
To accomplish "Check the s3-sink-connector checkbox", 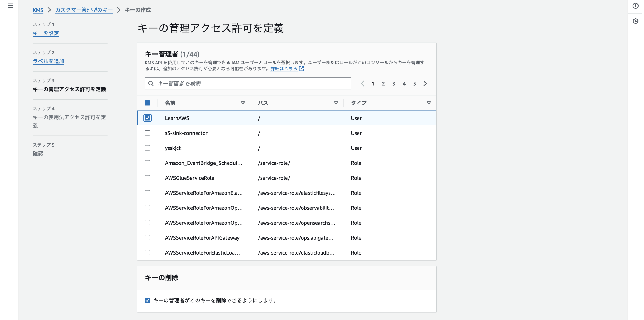I will click(148, 133).
